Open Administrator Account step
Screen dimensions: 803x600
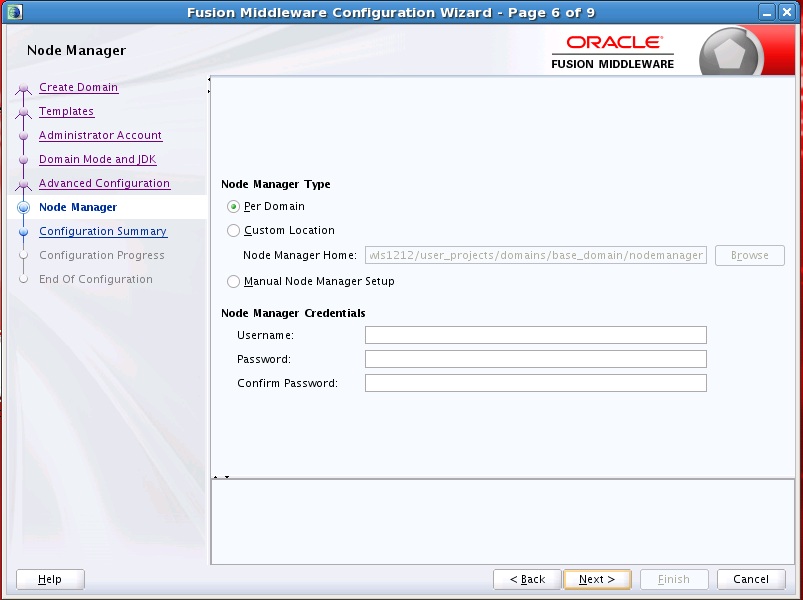(100, 135)
